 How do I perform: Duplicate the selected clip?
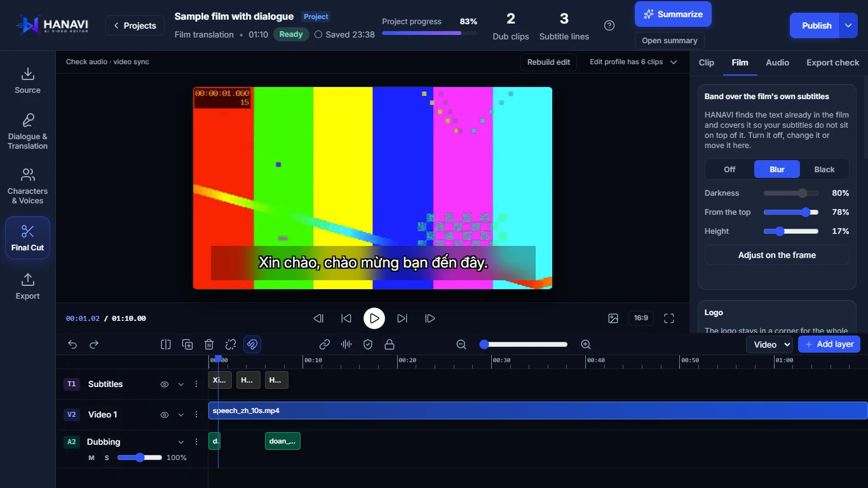(x=187, y=344)
